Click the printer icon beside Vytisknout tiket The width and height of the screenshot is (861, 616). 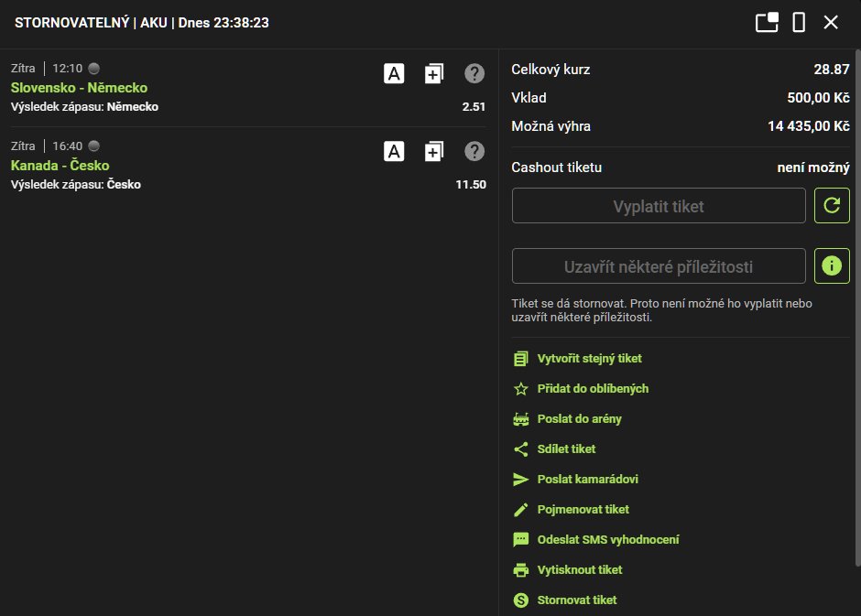tap(520, 570)
